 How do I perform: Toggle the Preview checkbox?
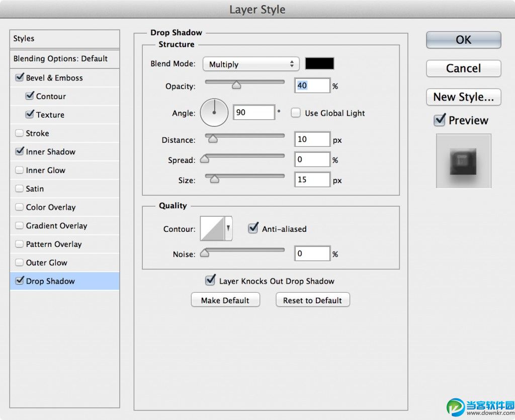pyautogui.click(x=440, y=120)
